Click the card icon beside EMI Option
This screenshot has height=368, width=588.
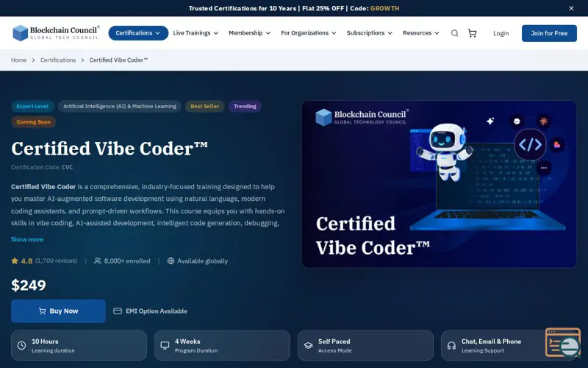click(x=118, y=311)
